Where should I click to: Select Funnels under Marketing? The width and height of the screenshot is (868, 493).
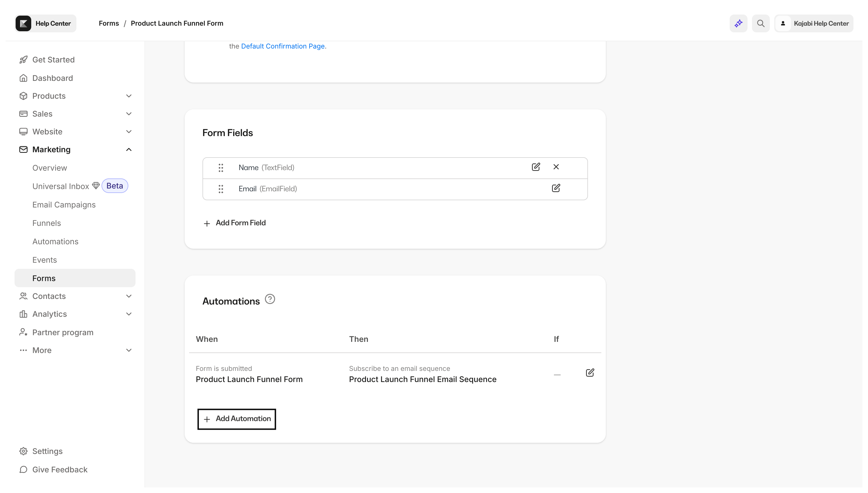tap(47, 223)
